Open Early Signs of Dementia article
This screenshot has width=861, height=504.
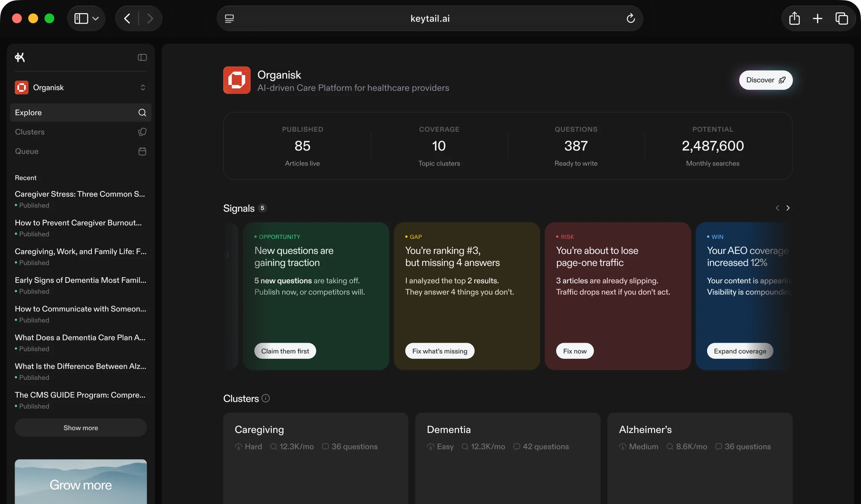coord(81,285)
